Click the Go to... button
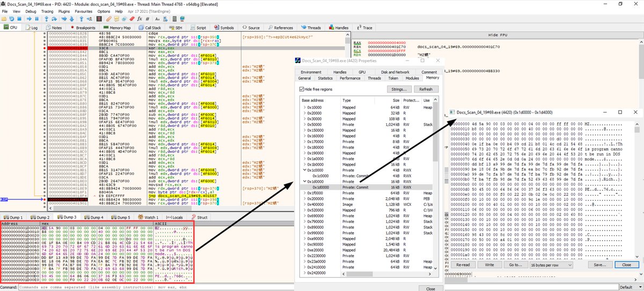This screenshot has height=291, width=644. [x=515, y=265]
